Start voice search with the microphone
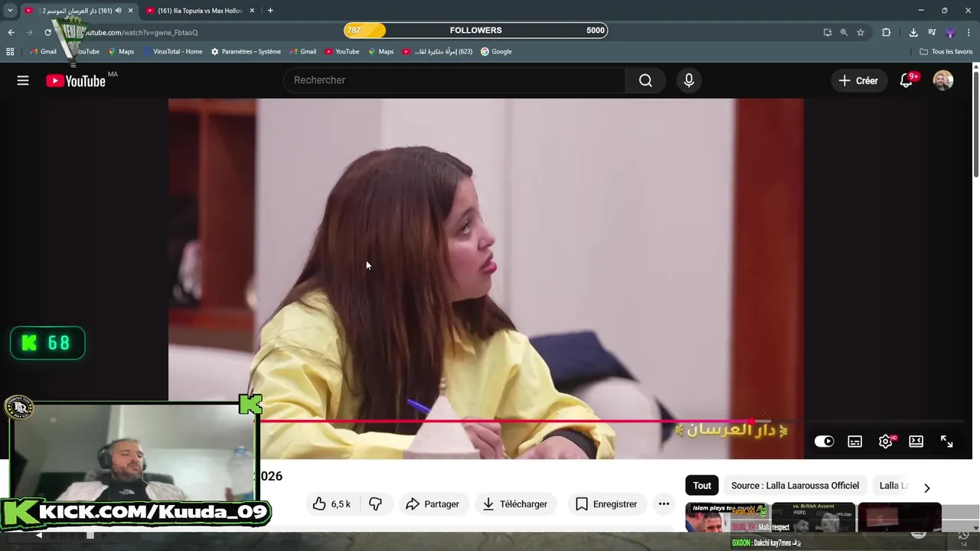Screen dimensions: 980x551 689,80
